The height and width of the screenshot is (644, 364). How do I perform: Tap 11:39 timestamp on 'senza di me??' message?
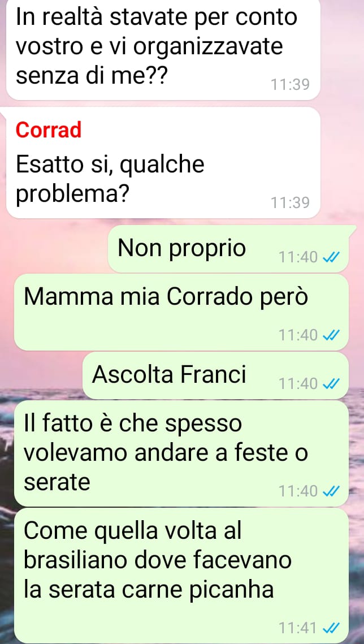tap(290, 85)
